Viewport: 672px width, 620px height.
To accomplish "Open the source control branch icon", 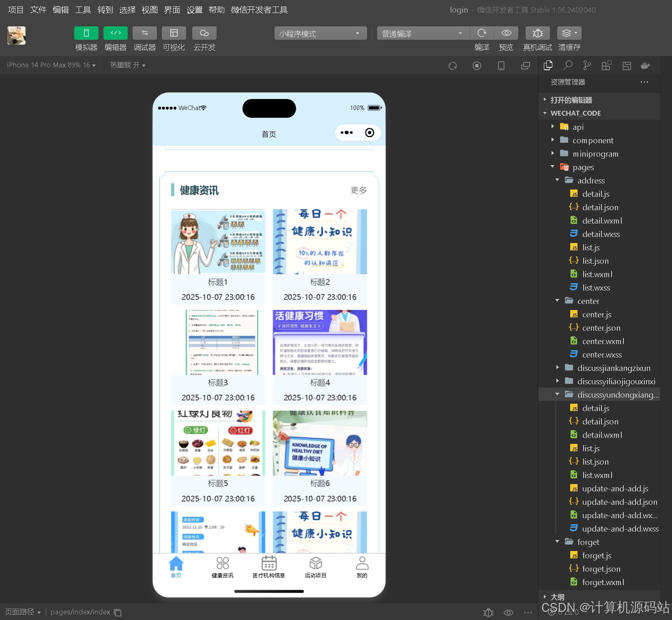I will pyautogui.click(x=587, y=65).
